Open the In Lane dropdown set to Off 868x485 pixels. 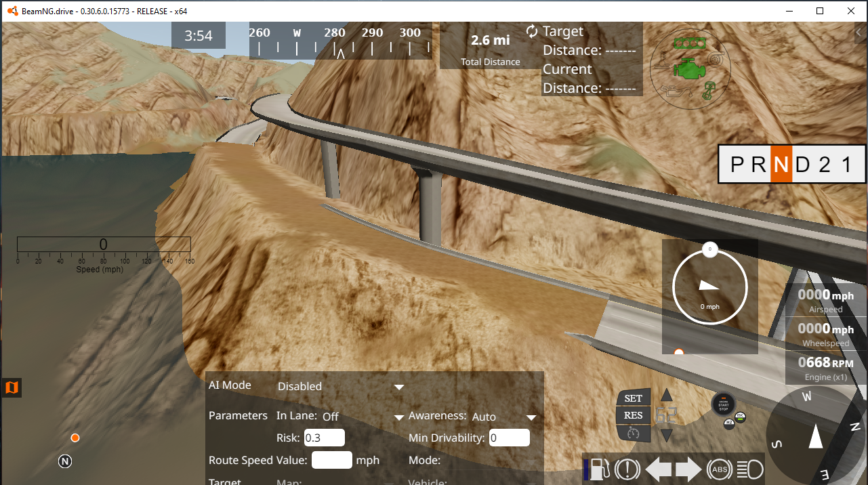point(363,417)
